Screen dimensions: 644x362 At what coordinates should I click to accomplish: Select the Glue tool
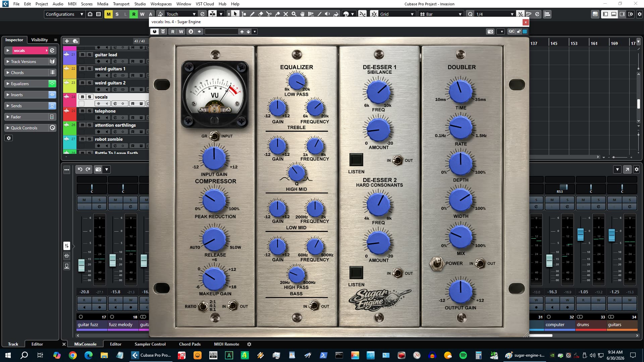click(277, 14)
